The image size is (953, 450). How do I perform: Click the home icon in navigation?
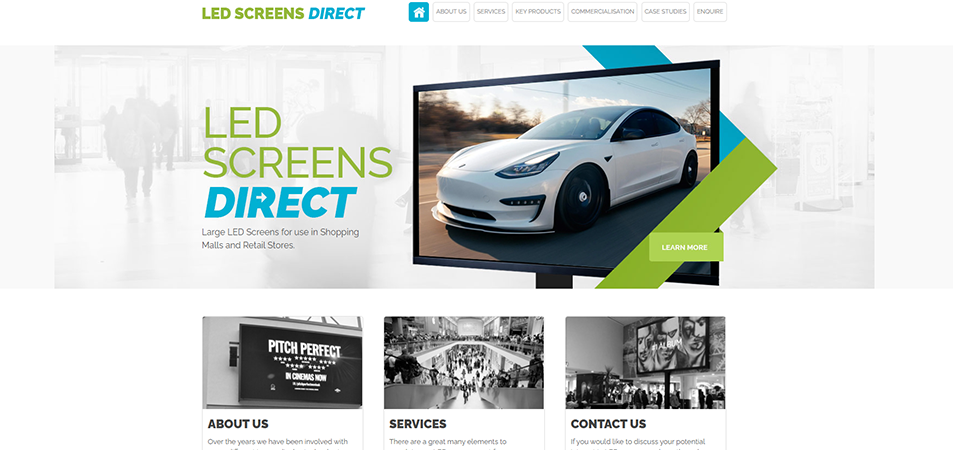pos(419,12)
